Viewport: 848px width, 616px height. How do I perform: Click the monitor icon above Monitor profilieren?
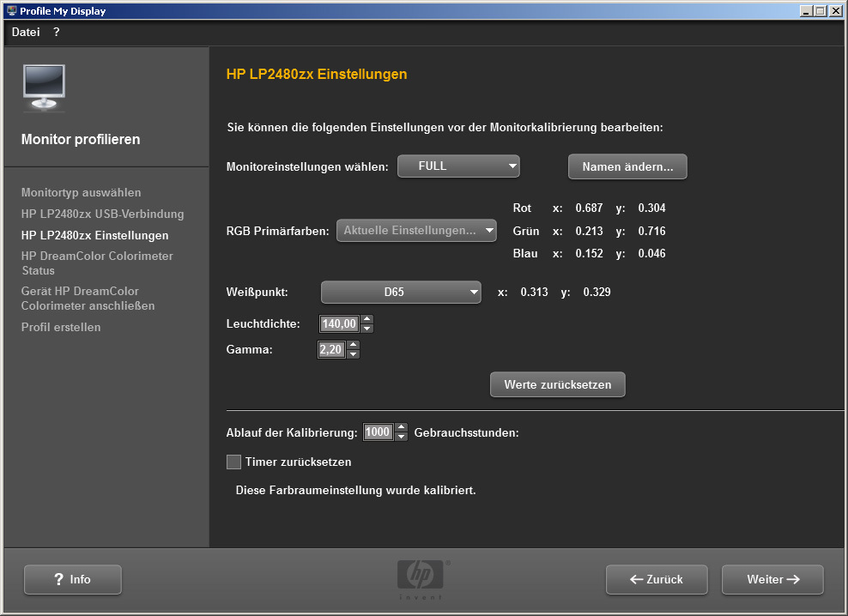[45, 88]
